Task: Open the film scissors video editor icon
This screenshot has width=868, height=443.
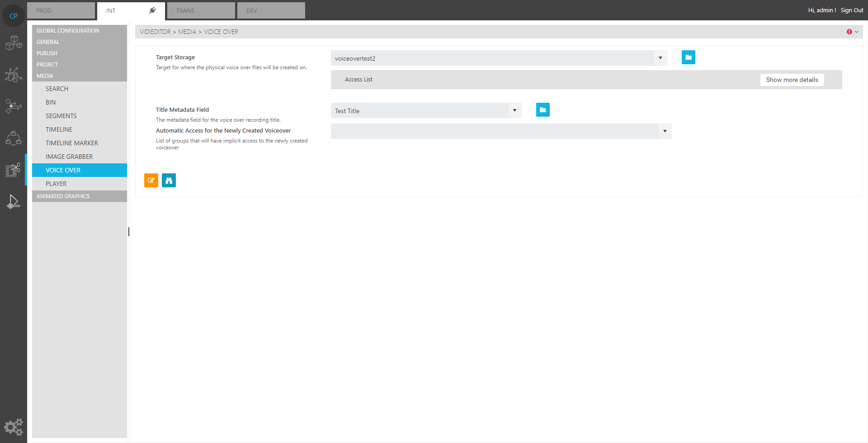Action: [13, 170]
